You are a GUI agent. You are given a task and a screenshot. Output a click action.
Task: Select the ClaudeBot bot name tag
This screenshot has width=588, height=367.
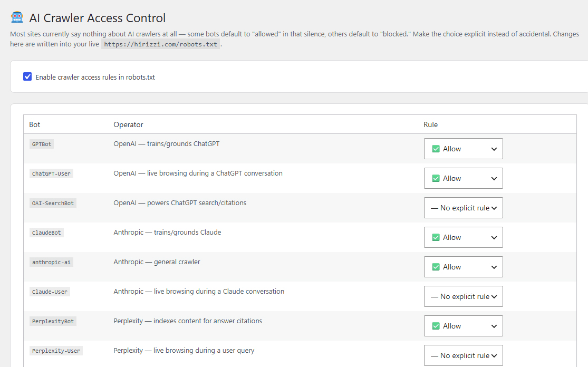pos(46,233)
